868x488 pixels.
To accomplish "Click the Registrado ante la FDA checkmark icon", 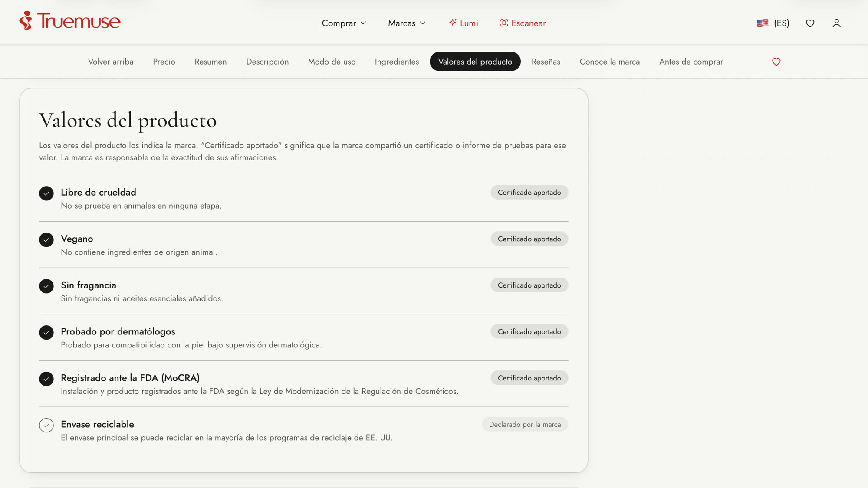I will pyautogui.click(x=46, y=379).
